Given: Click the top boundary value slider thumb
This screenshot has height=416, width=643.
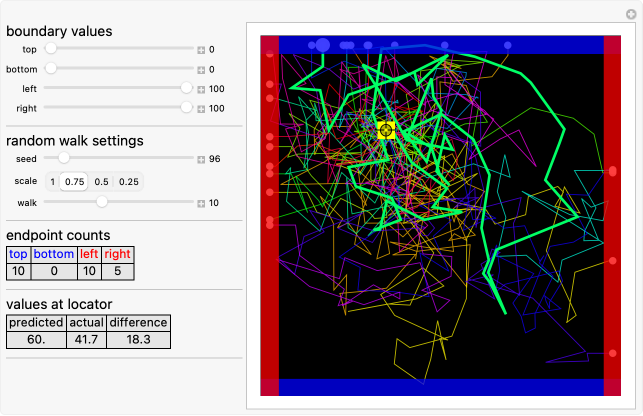Looking at the screenshot, I should [x=50, y=48].
